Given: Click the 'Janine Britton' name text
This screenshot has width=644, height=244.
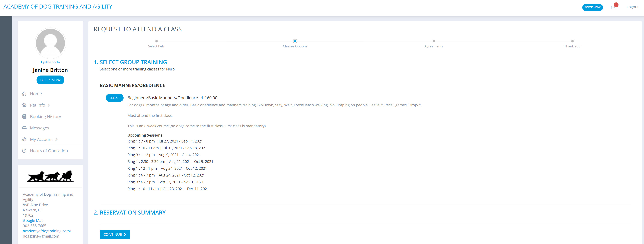Looking at the screenshot, I should point(50,70).
